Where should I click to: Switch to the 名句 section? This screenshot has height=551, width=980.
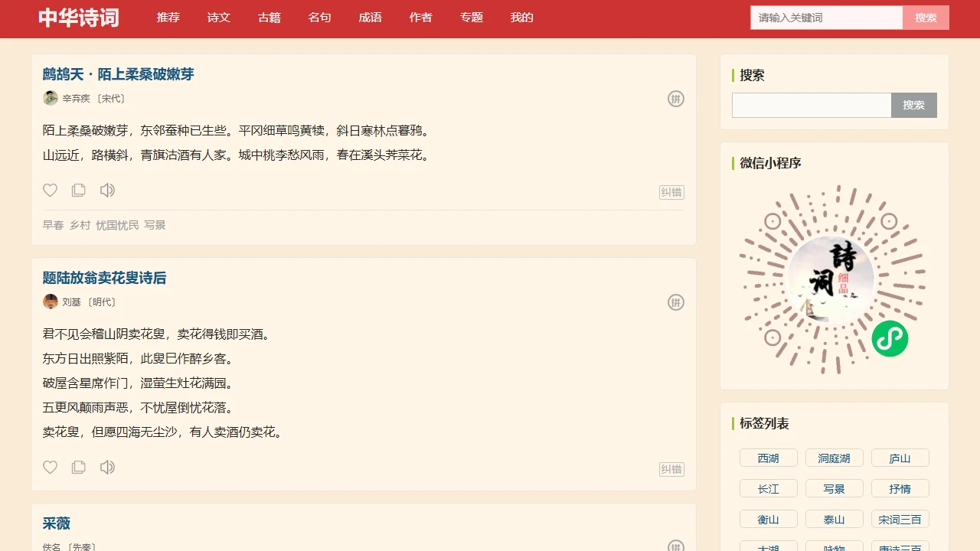pos(319,18)
